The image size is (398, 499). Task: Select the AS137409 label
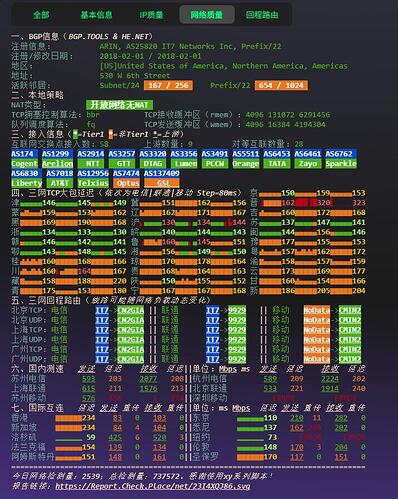click(162, 173)
